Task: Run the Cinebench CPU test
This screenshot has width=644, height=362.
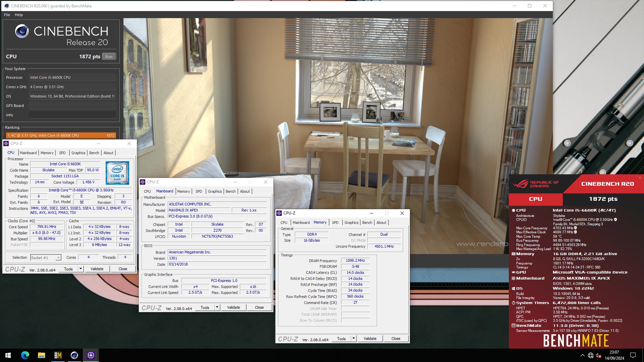Action: tap(109, 57)
